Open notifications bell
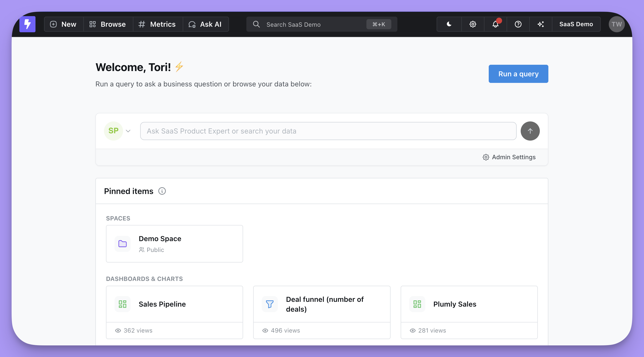This screenshot has height=357, width=644. [x=495, y=24]
